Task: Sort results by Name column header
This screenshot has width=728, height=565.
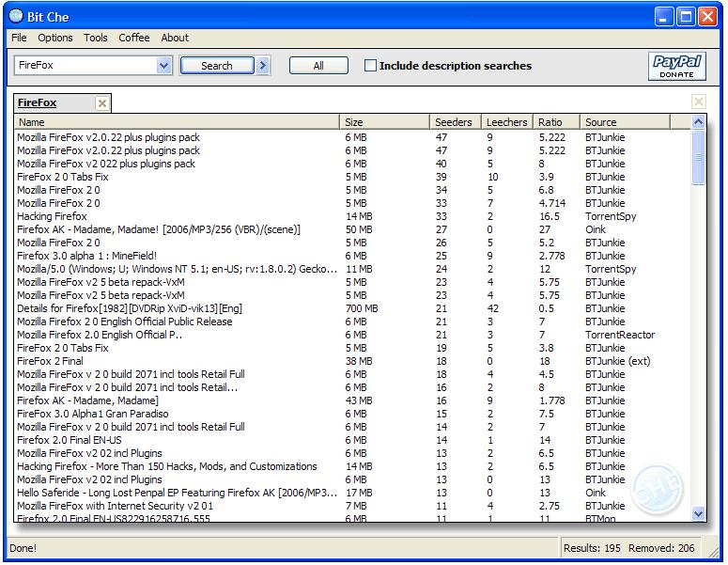Action: coord(177,122)
